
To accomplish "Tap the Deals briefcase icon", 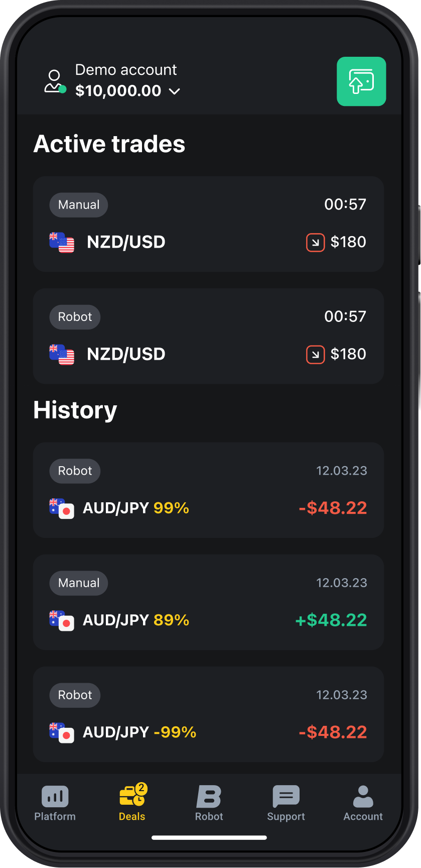I will coord(132,796).
